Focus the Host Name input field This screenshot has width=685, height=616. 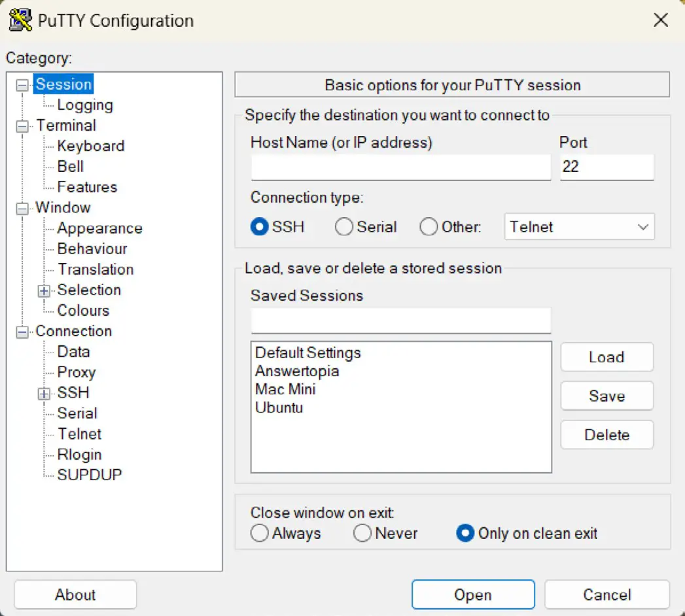(x=400, y=167)
